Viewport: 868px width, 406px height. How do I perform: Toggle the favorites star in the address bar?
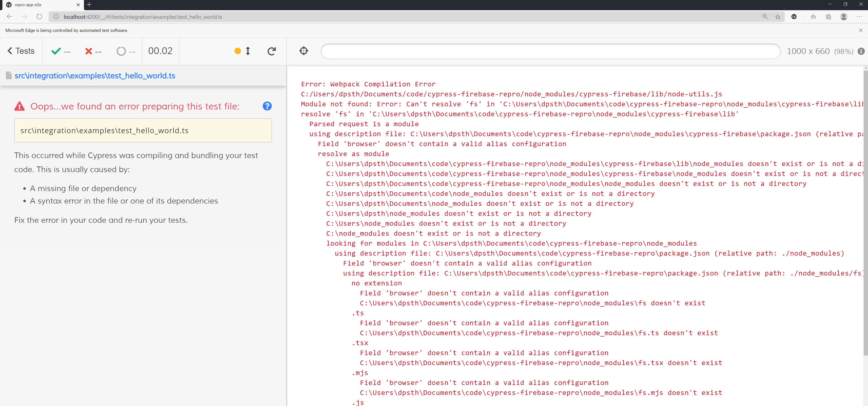pos(778,17)
